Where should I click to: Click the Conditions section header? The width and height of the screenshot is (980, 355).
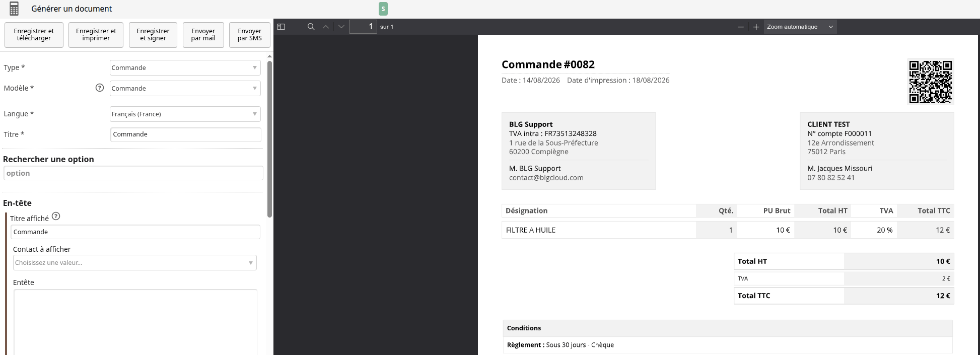[x=524, y=328]
